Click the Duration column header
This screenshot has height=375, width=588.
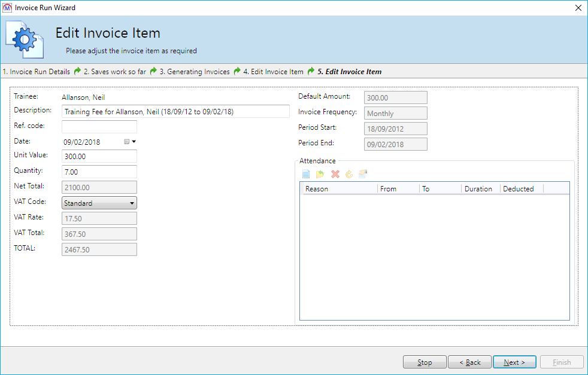pyautogui.click(x=478, y=189)
